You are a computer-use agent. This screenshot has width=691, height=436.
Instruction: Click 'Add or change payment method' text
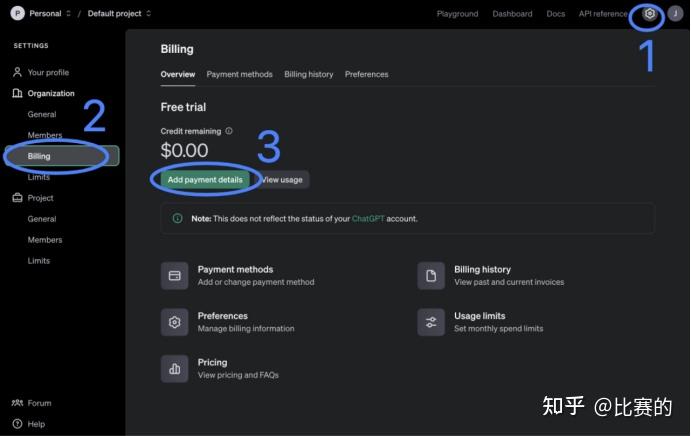(256, 282)
